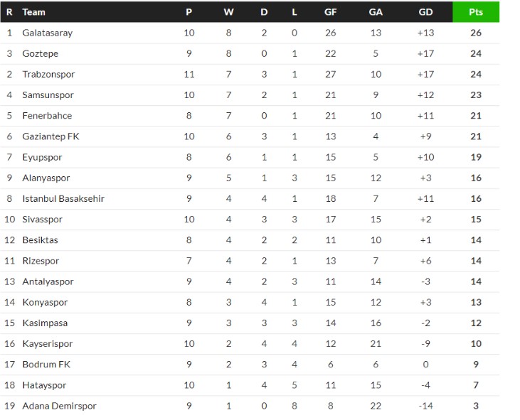Screen dimensions: 520x420
Task: Select the Gaziantep FK team row
Action: click(250, 136)
